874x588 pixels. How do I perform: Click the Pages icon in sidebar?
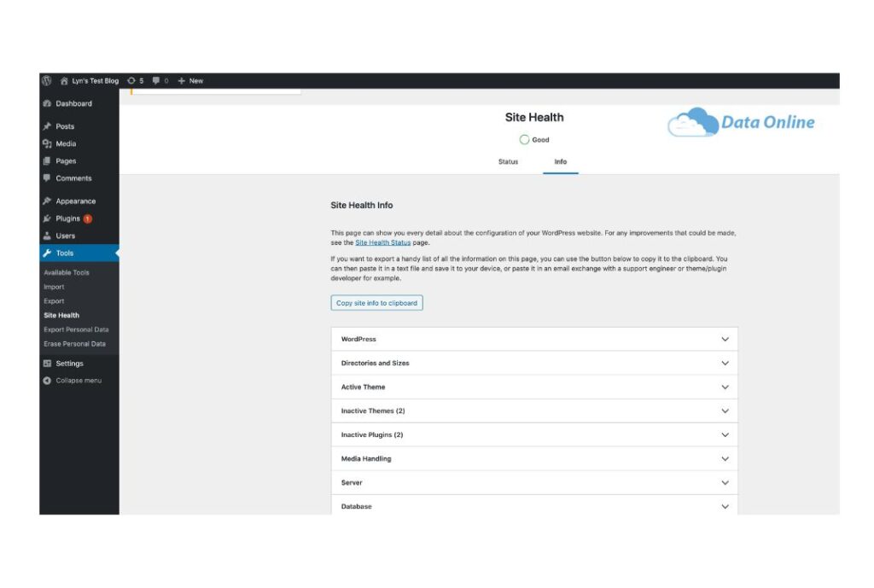tap(48, 161)
